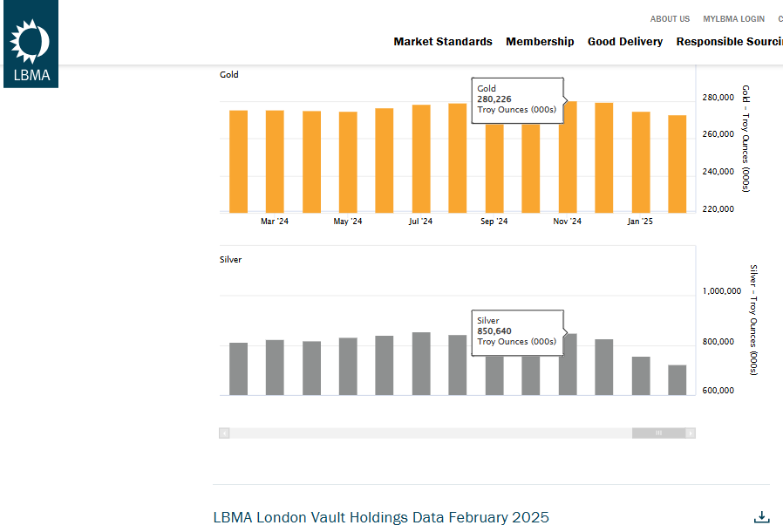This screenshot has width=783, height=532.
Task: Open the MyLBMA Login link
Action: (733, 19)
